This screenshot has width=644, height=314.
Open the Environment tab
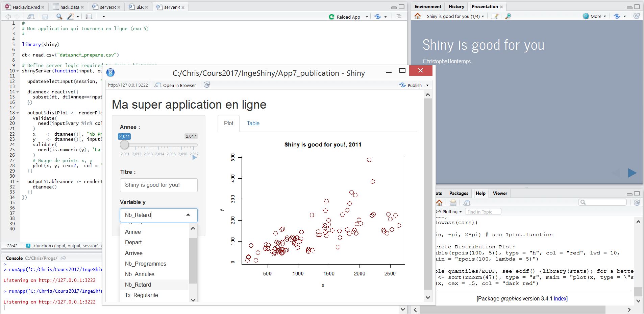tap(428, 6)
